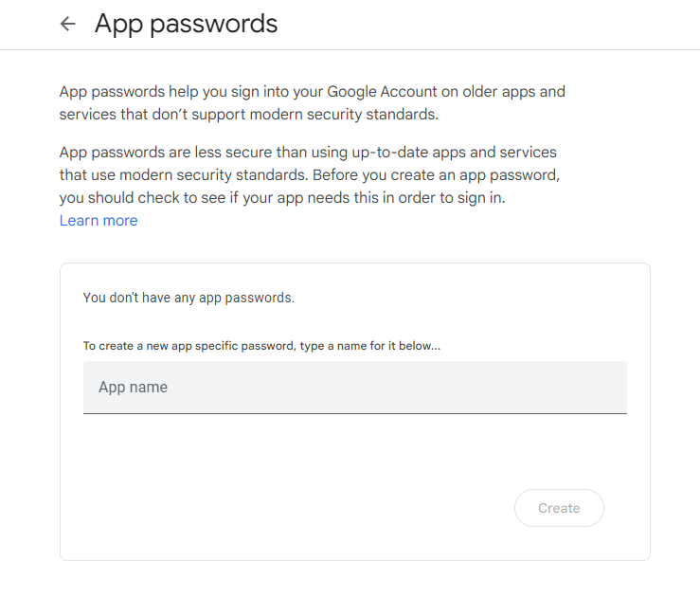Click the App passwords page heading
Screen dimensions: 700x598
tap(186, 24)
